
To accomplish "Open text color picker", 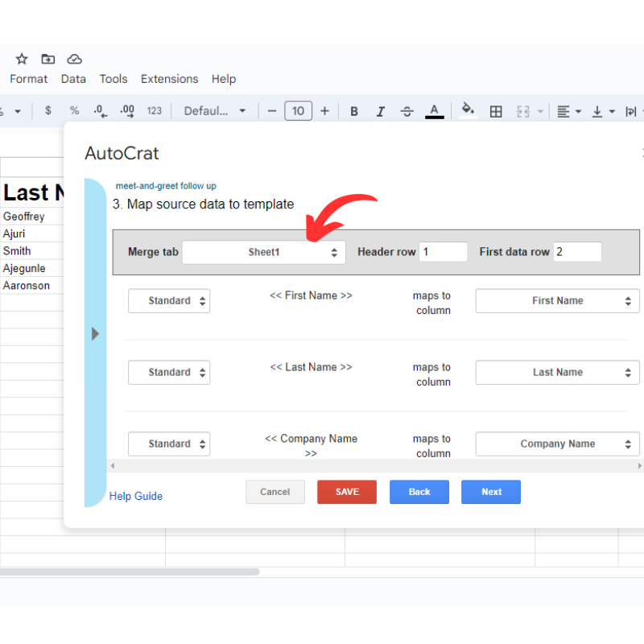I will [x=434, y=111].
